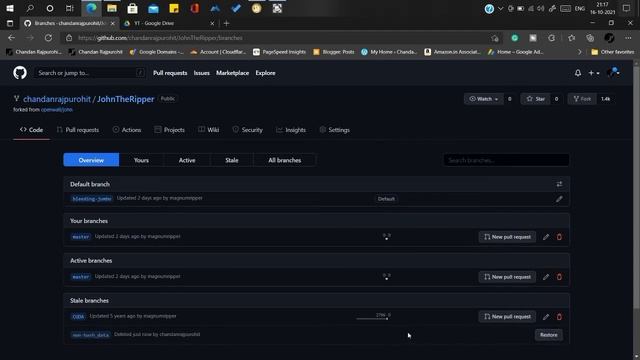Open a new browser tab
Viewport: 640px width, 360px height.
pyautogui.click(x=226, y=23)
